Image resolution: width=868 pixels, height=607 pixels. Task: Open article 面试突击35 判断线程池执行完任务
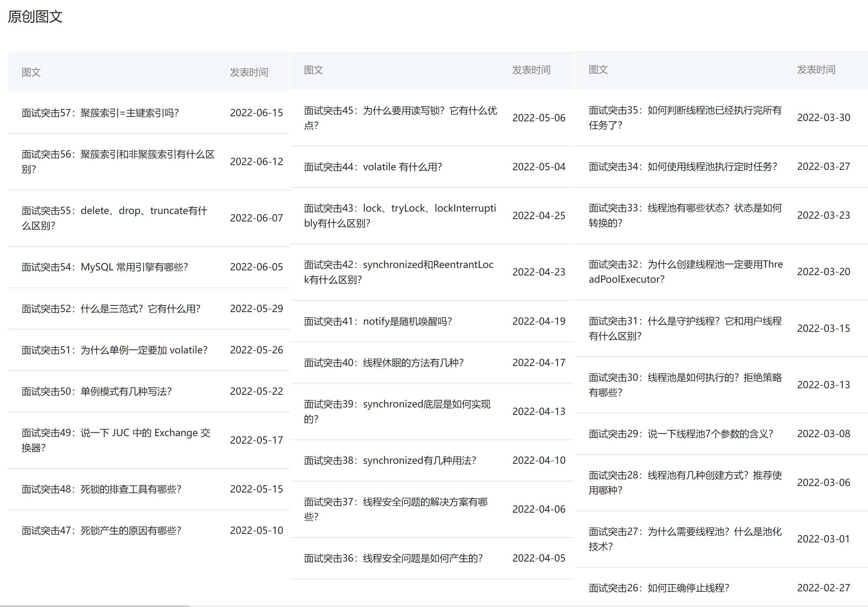(x=685, y=118)
